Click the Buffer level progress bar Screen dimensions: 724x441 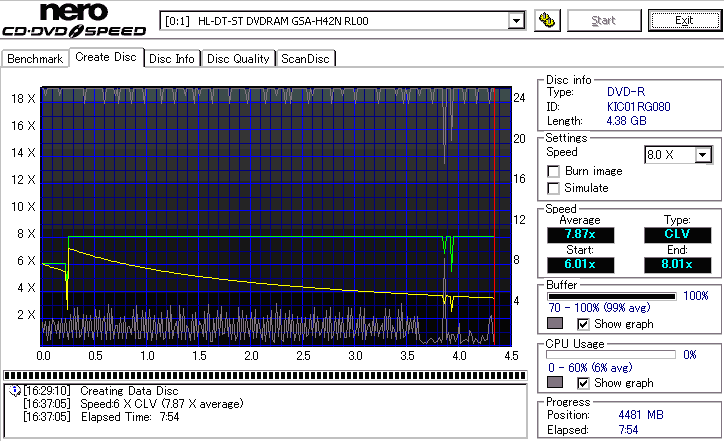(x=612, y=297)
